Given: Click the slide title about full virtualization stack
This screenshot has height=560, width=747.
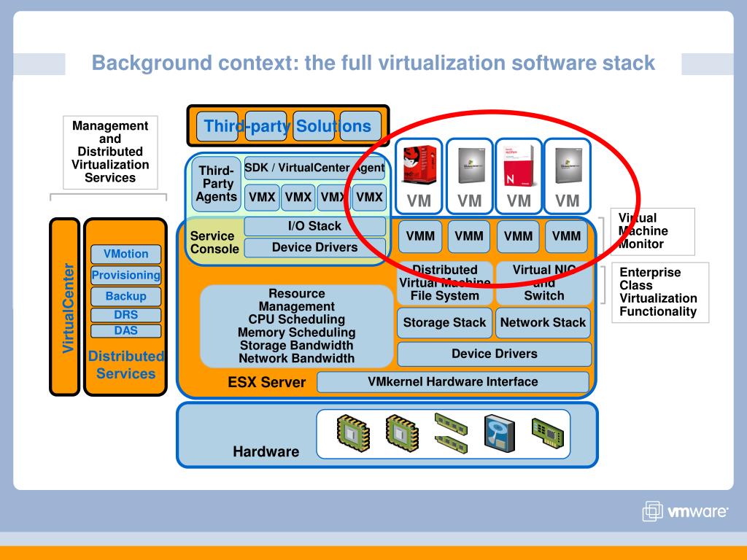Looking at the screenshot, I should click(x=373, y=63).
